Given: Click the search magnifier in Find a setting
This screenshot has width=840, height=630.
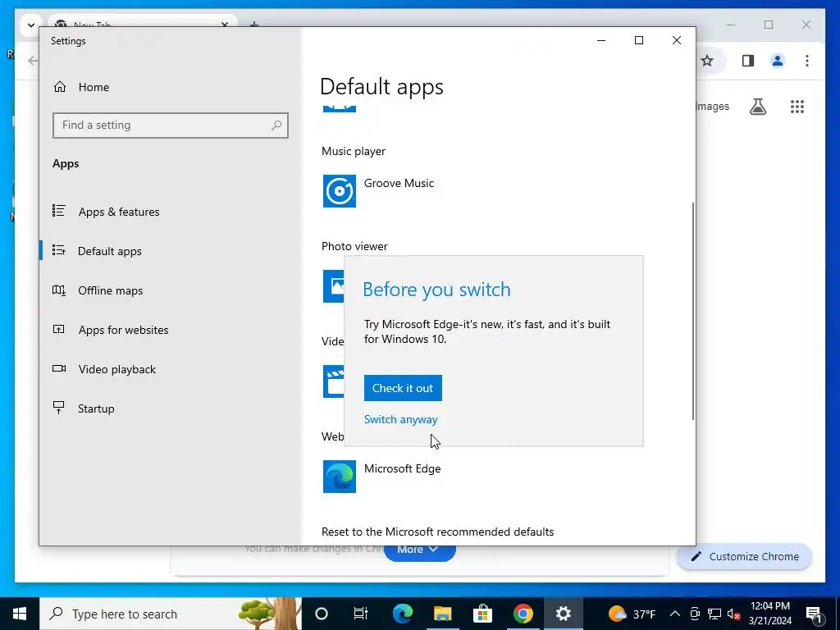Looking at the screenshot, I should pyautogui.click(x=276, y=126).
